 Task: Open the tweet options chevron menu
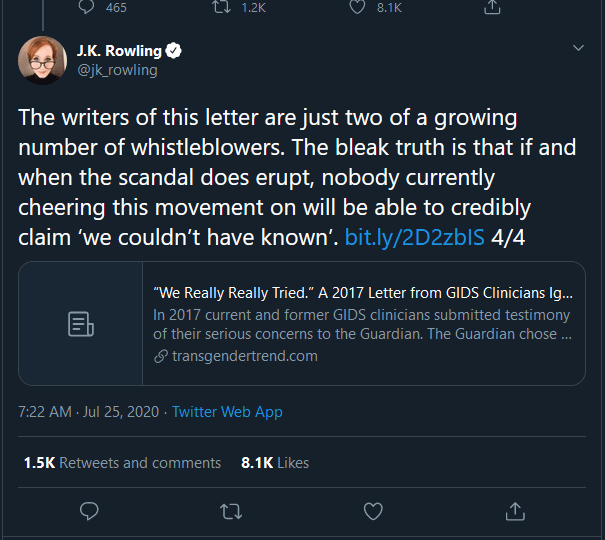point(577,48)
